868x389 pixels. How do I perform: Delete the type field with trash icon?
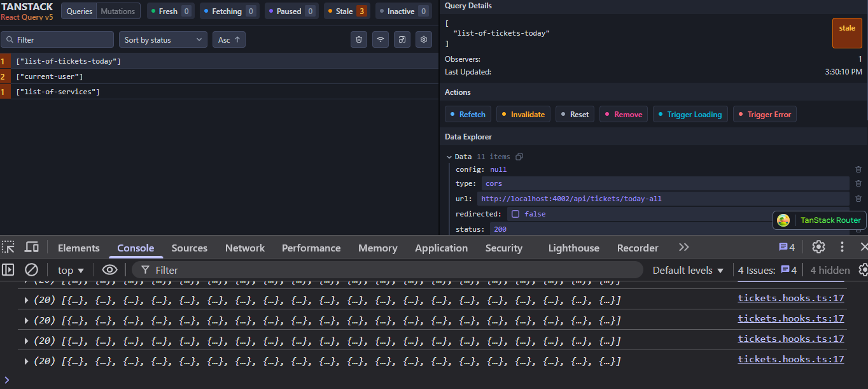(858, 183)
